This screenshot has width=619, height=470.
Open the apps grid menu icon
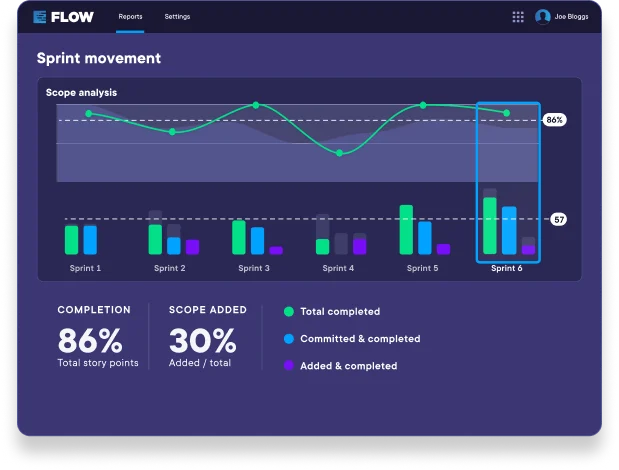(518, 17)
